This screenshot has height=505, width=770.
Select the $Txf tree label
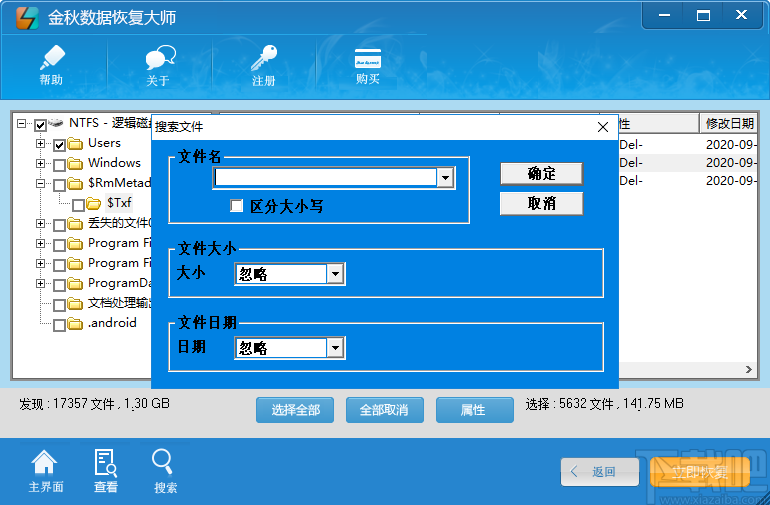(x=119, y=202)
